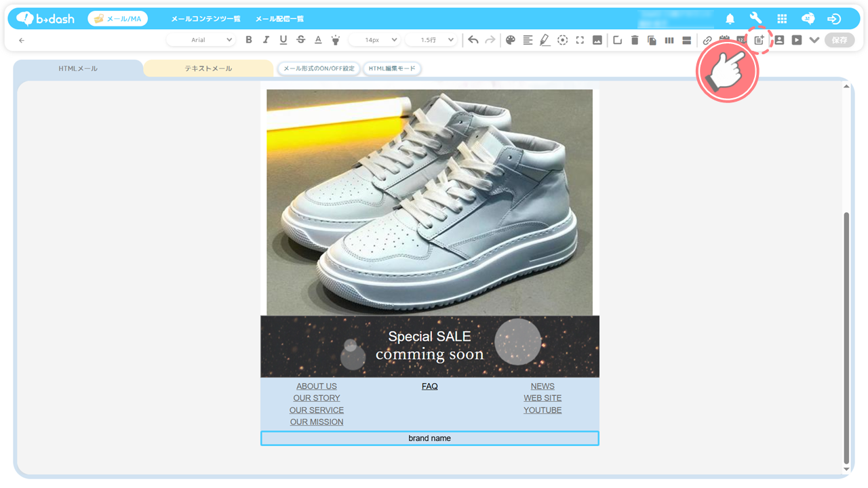This screenshot has width=868, height=488.
Task: Insert an image with the picture icon
Action: (597, 40)
